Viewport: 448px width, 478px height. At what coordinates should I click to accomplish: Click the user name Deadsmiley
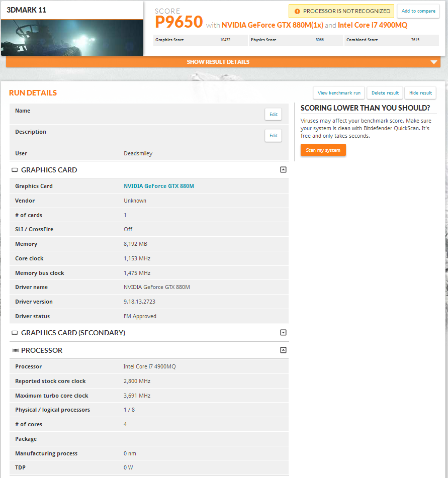(138, 154)
